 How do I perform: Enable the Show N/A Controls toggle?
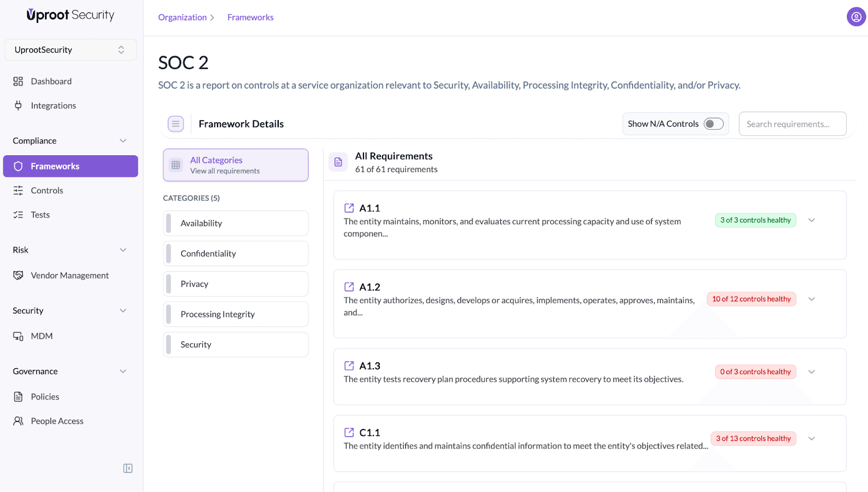(713, 124)
